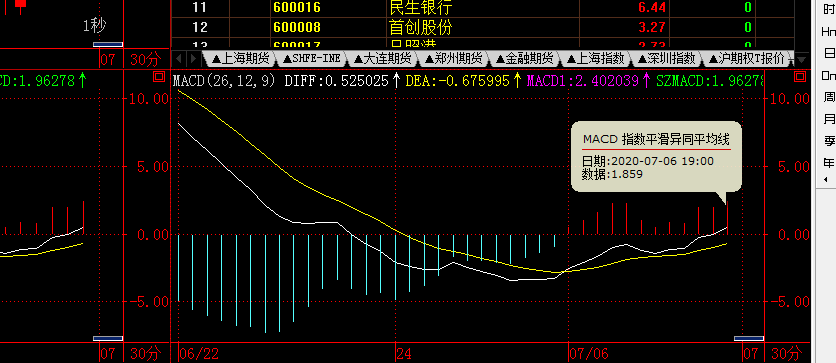The width and height of the screenshot is (836, 363).
Task: Click the bottom left chart scroll handle
Action: pyautogui.click(x=108, y=338)
